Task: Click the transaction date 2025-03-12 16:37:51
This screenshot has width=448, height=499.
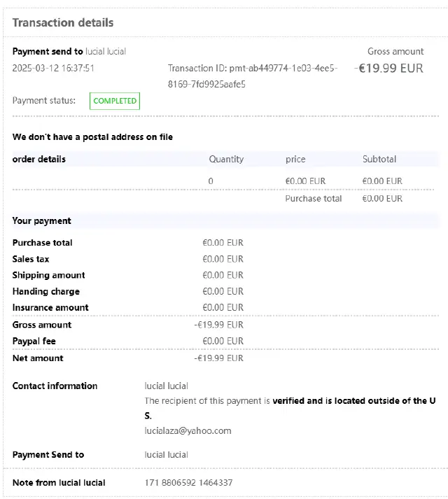Action: (53, 69)
